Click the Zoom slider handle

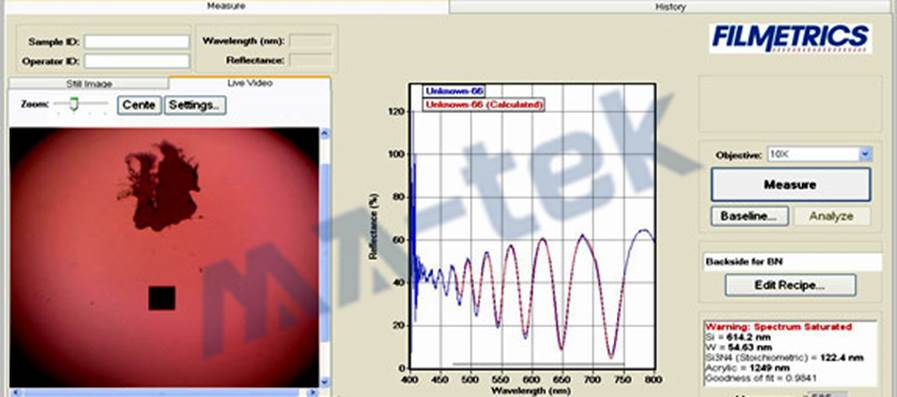point(73,104)
